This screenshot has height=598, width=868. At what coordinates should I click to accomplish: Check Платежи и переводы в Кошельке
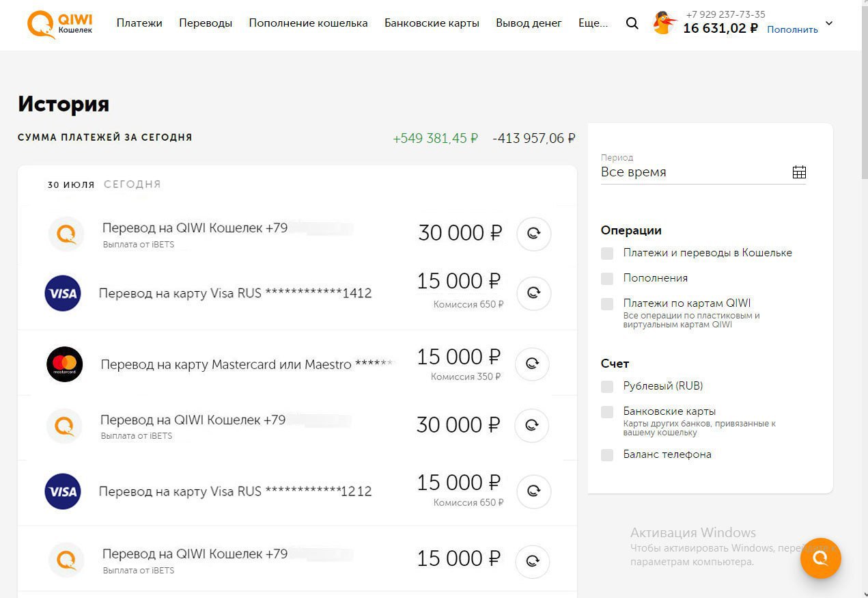point(607,254)
